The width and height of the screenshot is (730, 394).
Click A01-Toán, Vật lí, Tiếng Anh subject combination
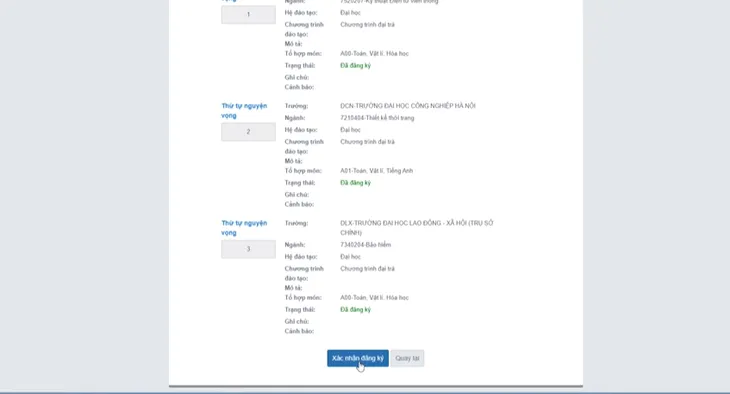point(377,171)
